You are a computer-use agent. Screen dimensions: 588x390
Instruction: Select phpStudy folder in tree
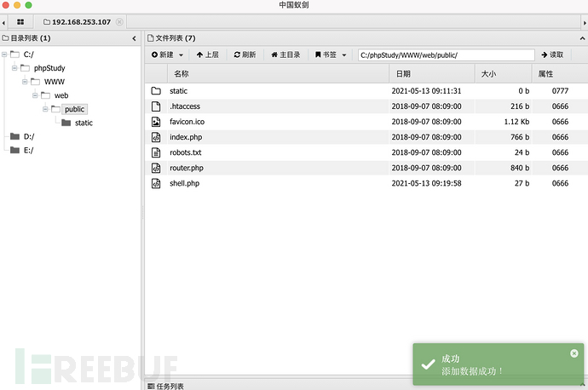(x=49, y=68)
